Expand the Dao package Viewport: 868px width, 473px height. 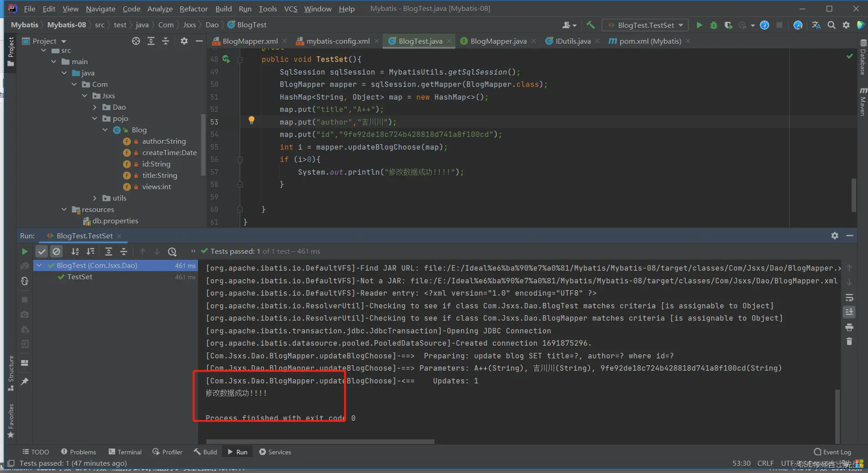(x=95, y=107)
